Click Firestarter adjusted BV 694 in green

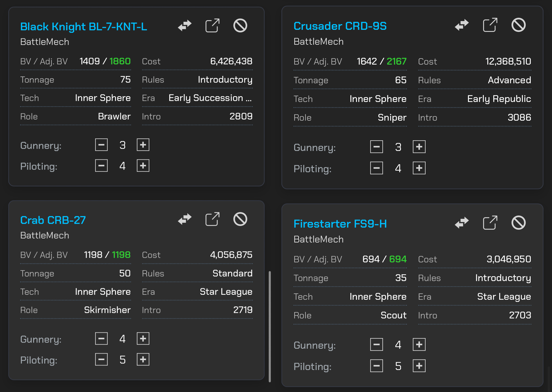coord(398,259)
